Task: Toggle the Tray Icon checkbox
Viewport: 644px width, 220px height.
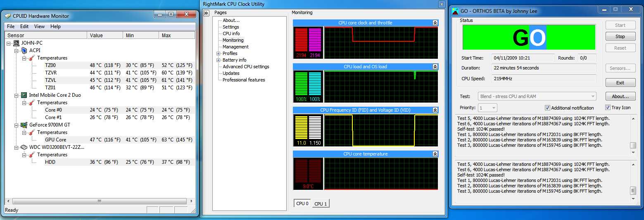Action: [x=608, y=108]
